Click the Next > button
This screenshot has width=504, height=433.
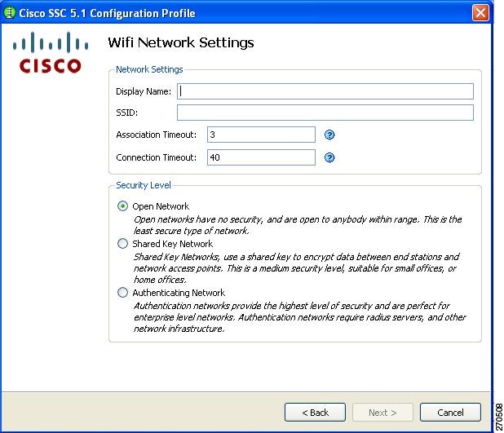pos(382,413)
